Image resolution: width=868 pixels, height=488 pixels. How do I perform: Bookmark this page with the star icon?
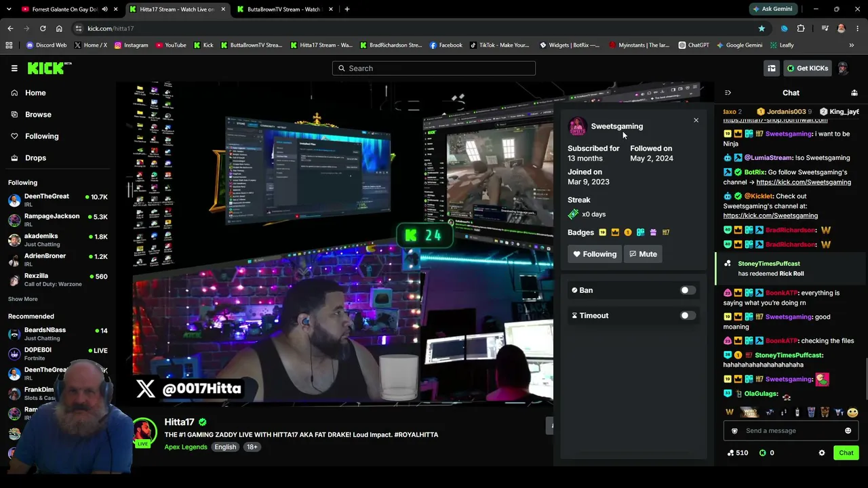[x=762, y=28]
